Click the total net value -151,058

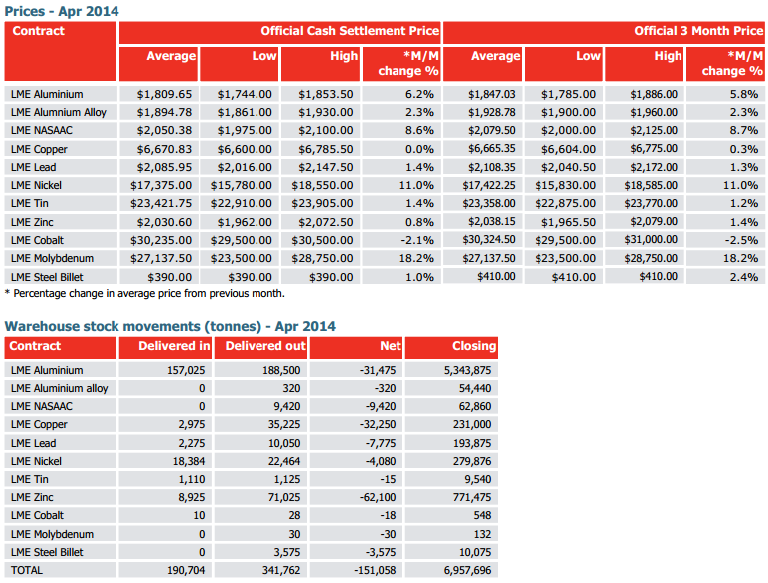pyautogui.click(x=375, y=570)
